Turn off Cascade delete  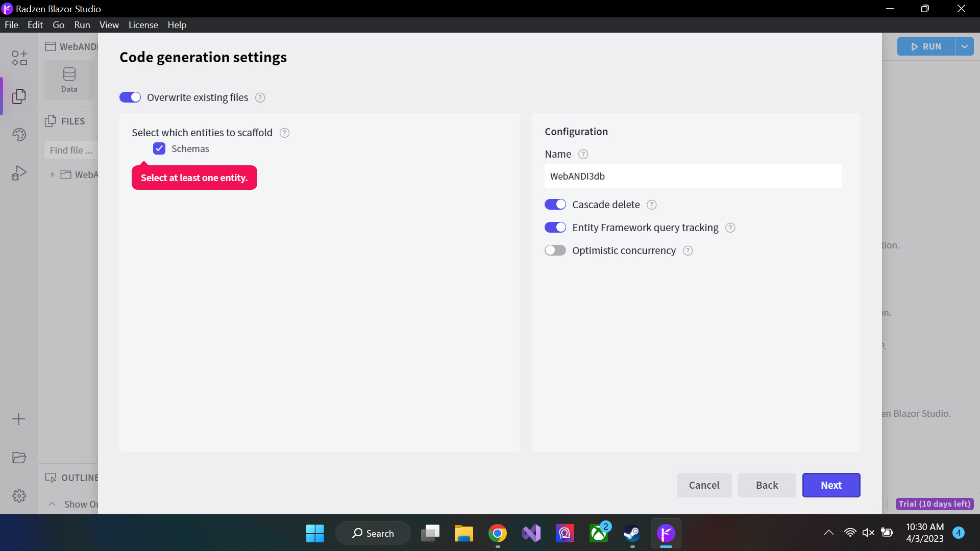point(555,204)
